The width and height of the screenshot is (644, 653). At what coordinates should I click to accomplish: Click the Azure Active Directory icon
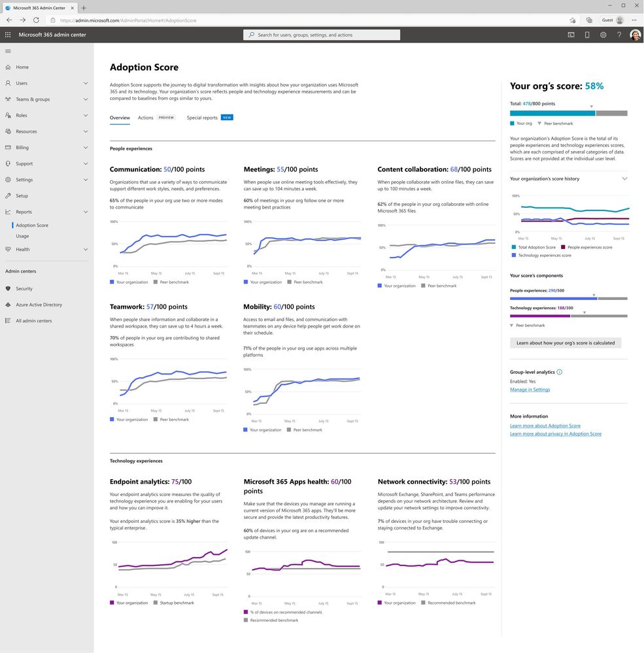pos(8,305)
